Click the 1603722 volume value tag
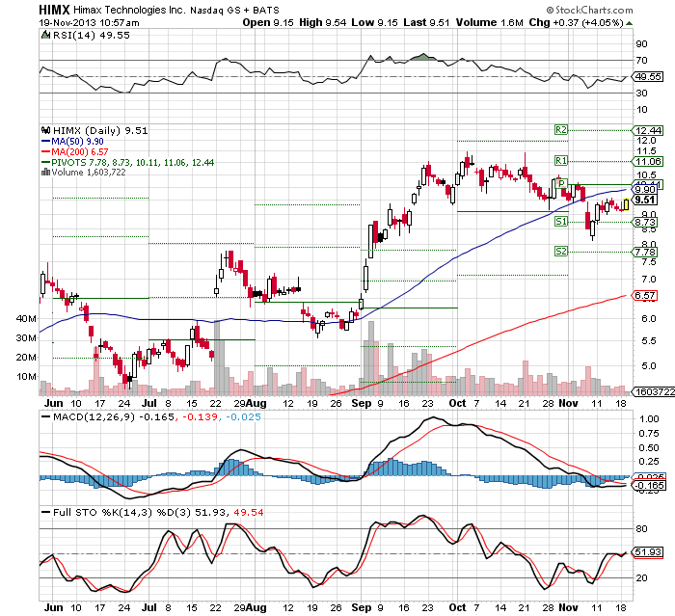This screenshot has height=616, width=675. [x=654, y=392]
